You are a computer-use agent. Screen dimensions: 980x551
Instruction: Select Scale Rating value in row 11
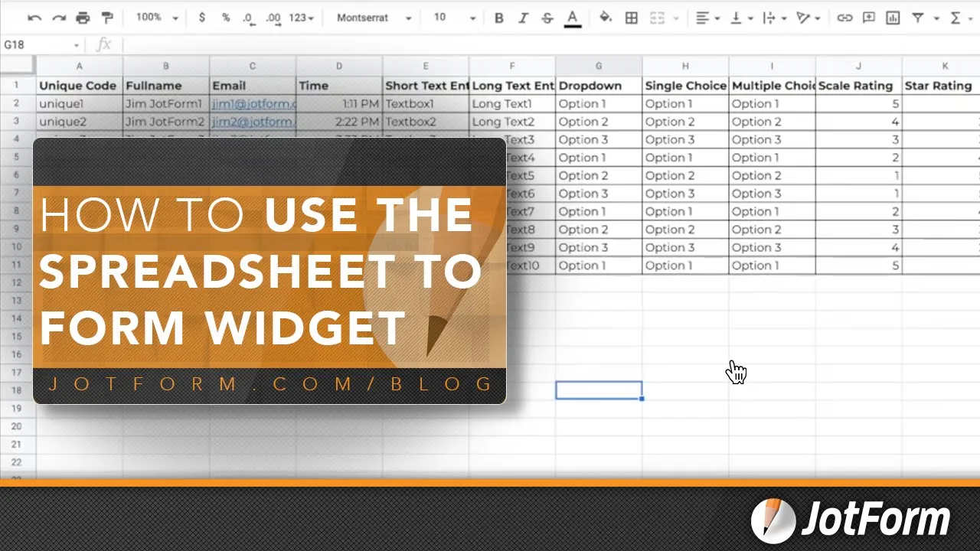[x=859, y=266]
